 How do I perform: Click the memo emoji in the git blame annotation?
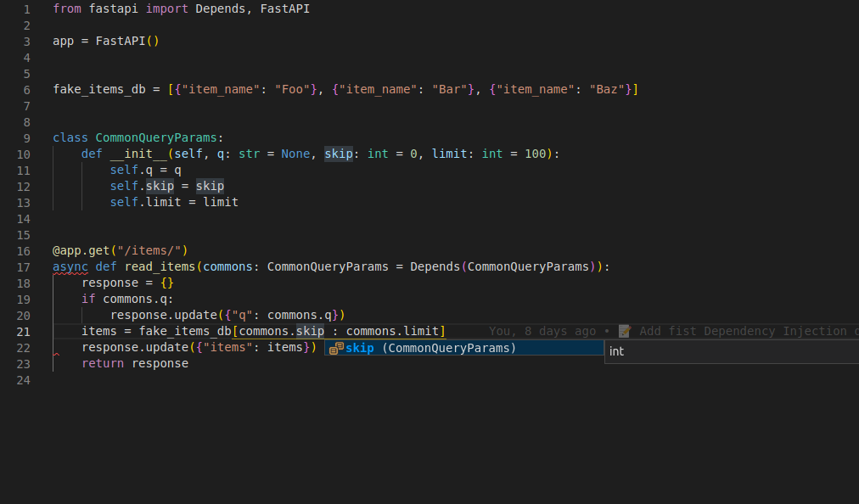coord(625,331)
